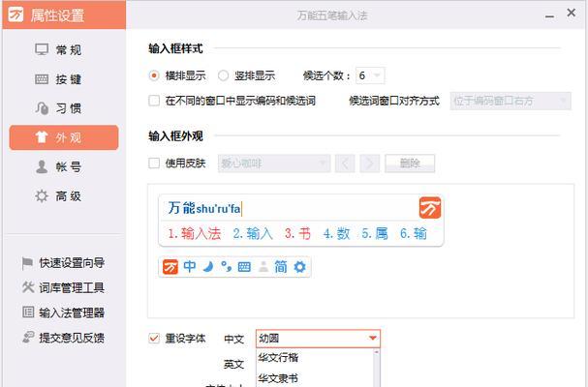This screenshot has width=588, height=387.
Task: Enable the 使用皮肤 use skin checkbox
Action: click(x=154, y=163)
